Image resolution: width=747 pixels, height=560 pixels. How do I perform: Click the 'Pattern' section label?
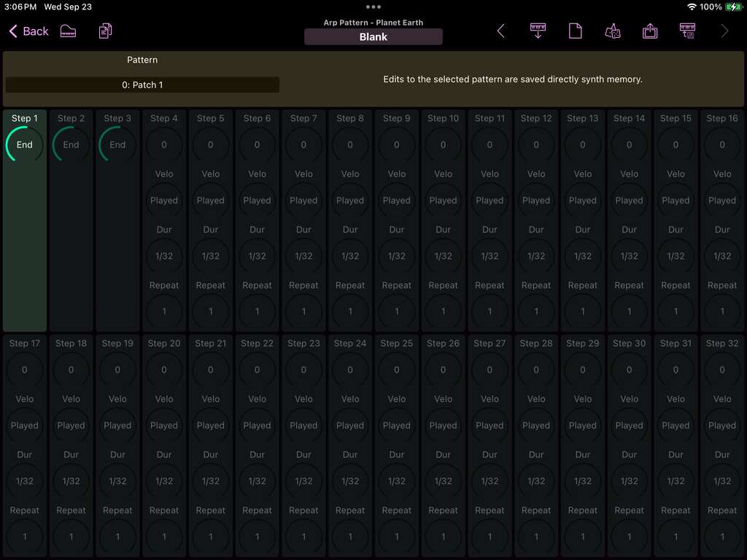coord(142,60)
